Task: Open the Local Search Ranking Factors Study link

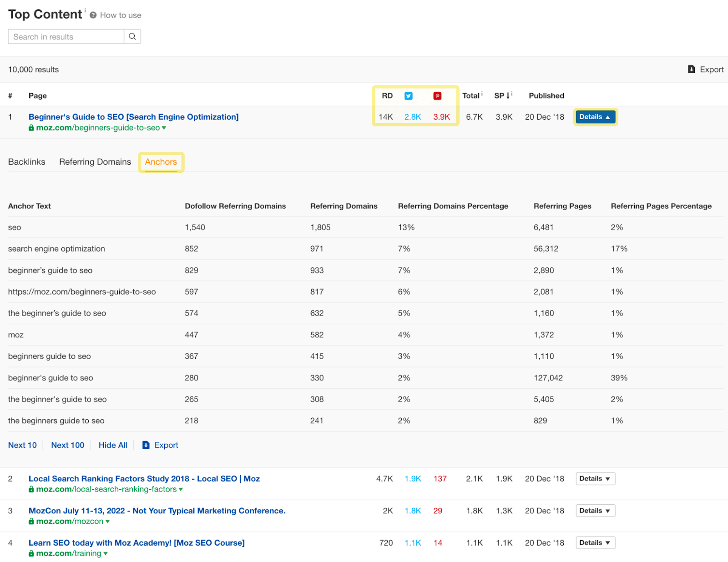Action: (144, 478)
